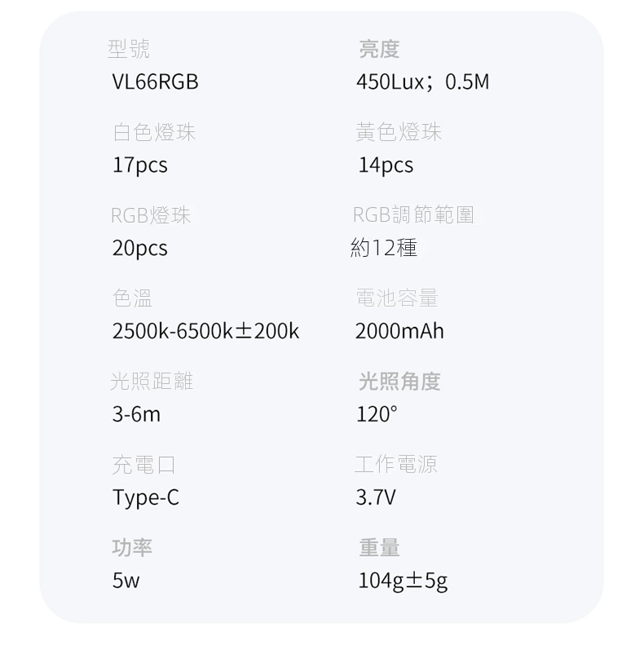Click the RGB燈珠 label
Screen dimensions: 644x658
(151, 215)
